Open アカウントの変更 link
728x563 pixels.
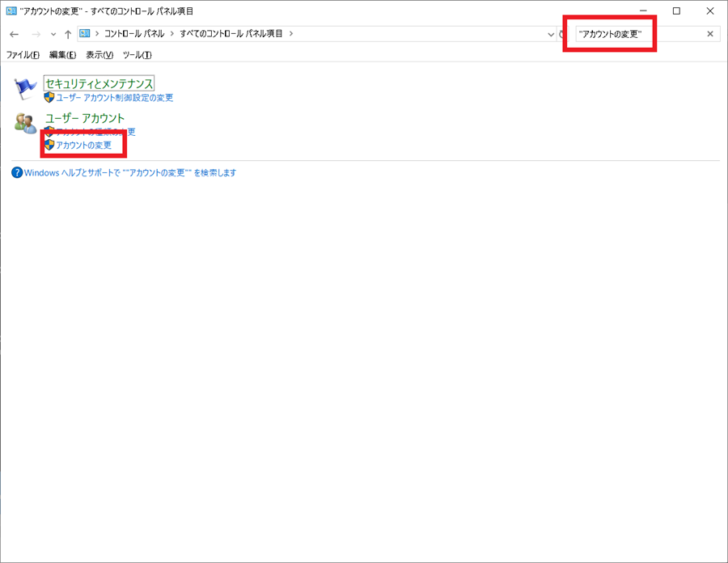[x=83, y=145]
